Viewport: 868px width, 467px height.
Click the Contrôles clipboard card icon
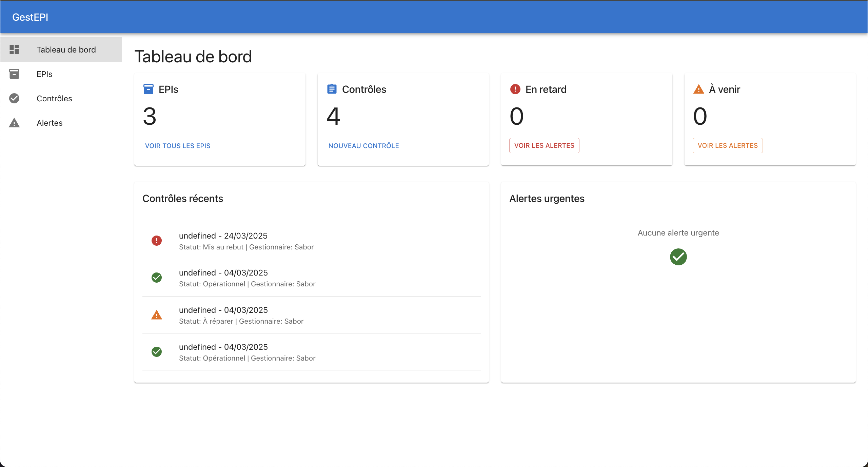332,89
